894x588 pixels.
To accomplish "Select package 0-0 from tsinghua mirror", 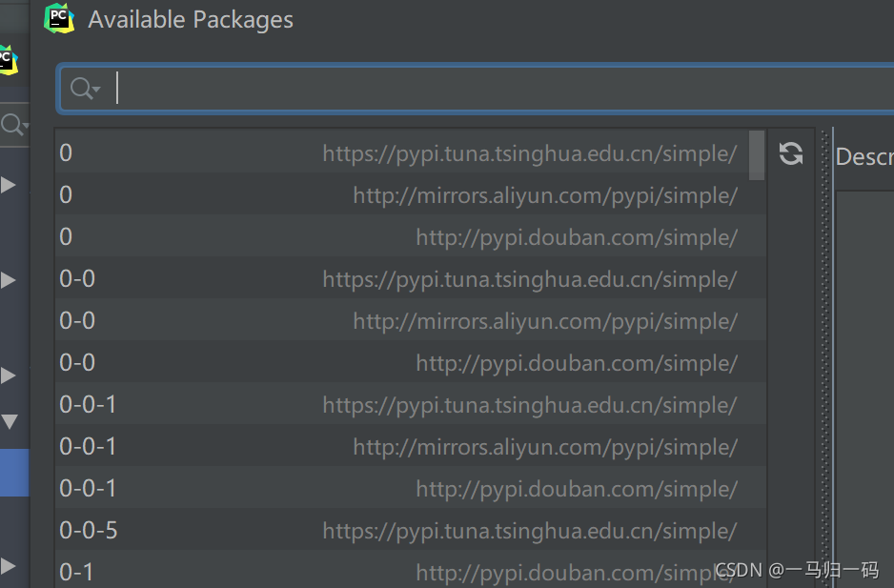I will coord(411,278).
